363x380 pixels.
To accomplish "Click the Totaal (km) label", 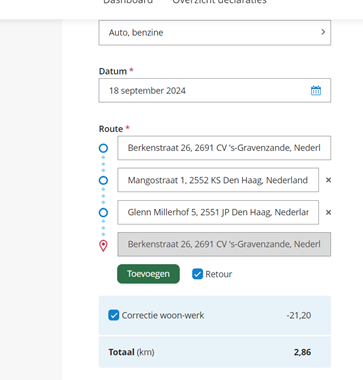I will pos(131,352).
